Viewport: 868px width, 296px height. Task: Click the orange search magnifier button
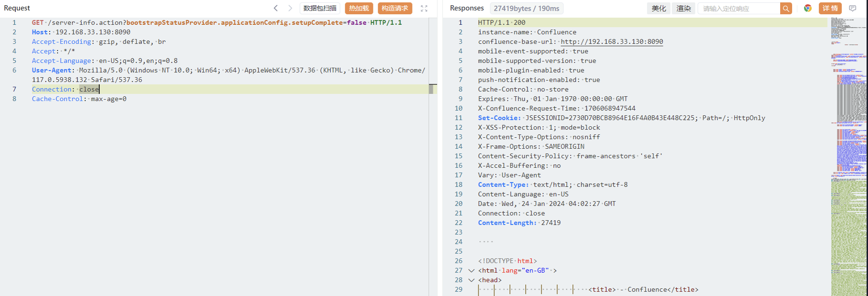[786, 8]
